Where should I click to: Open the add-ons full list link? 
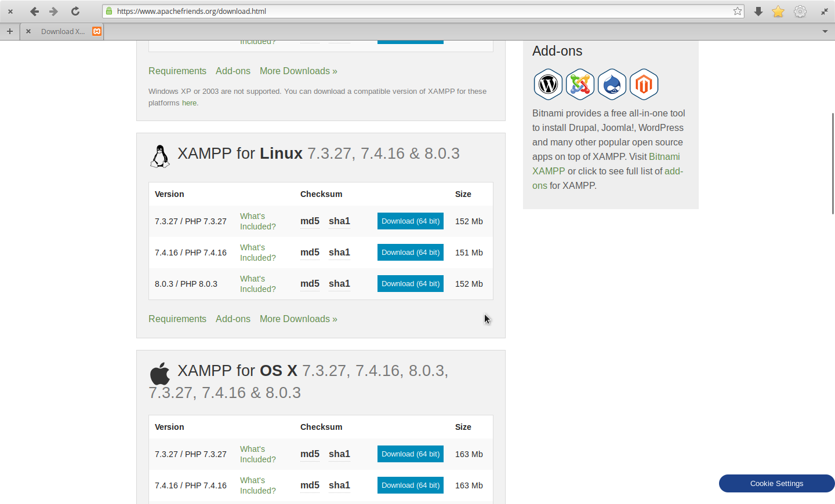click(674, 171)
